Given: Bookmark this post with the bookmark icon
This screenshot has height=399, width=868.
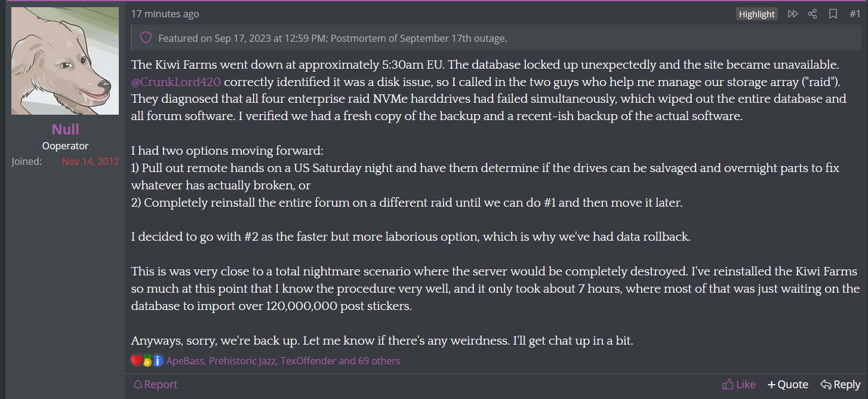Looking at the screenshot, I should [833, 14].
